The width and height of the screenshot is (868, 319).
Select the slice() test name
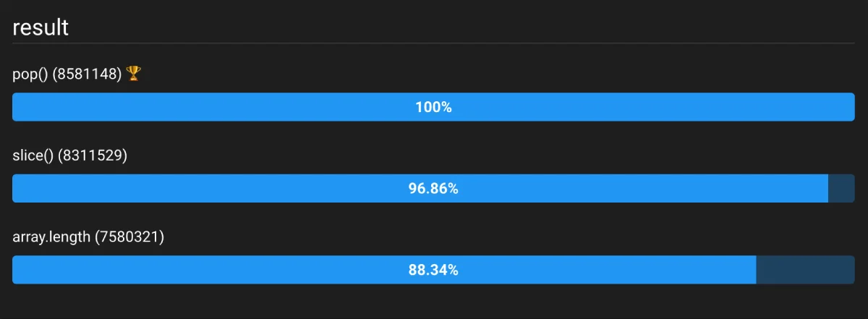pos(33,155)
